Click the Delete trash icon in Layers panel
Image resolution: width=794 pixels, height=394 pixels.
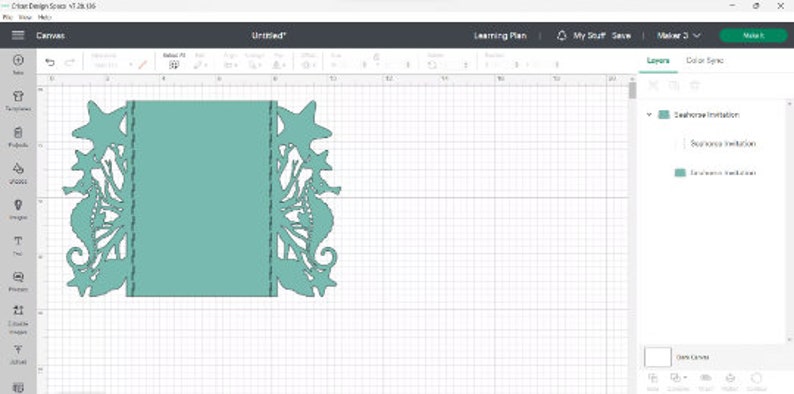click(x=695, y=85)
